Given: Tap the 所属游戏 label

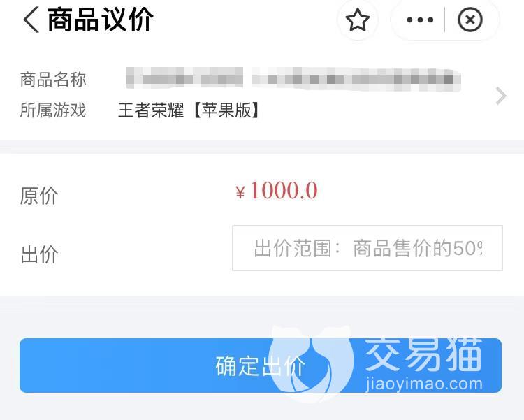Looking at the screenshot, I should [x=53, y=110].
